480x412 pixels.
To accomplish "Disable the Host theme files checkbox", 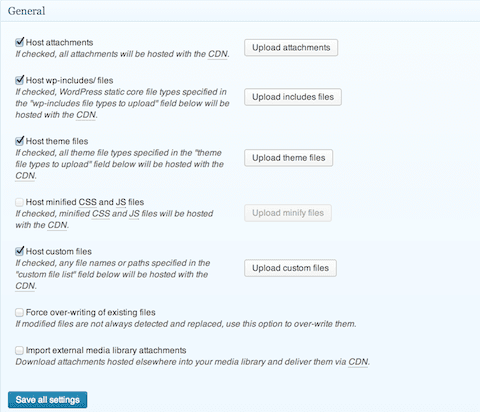I will [x=19, y=141].
